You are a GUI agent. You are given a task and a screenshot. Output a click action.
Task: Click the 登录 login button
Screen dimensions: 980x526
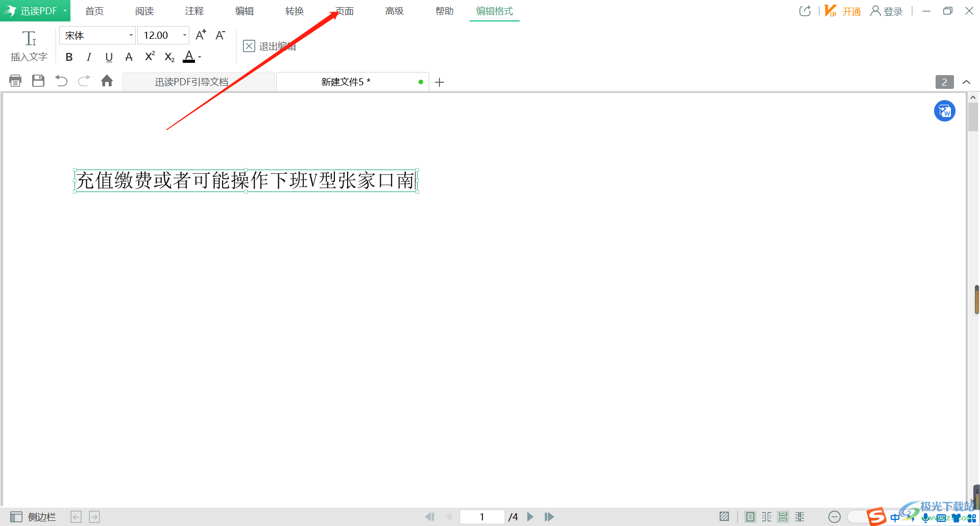[x=887, y=11]
